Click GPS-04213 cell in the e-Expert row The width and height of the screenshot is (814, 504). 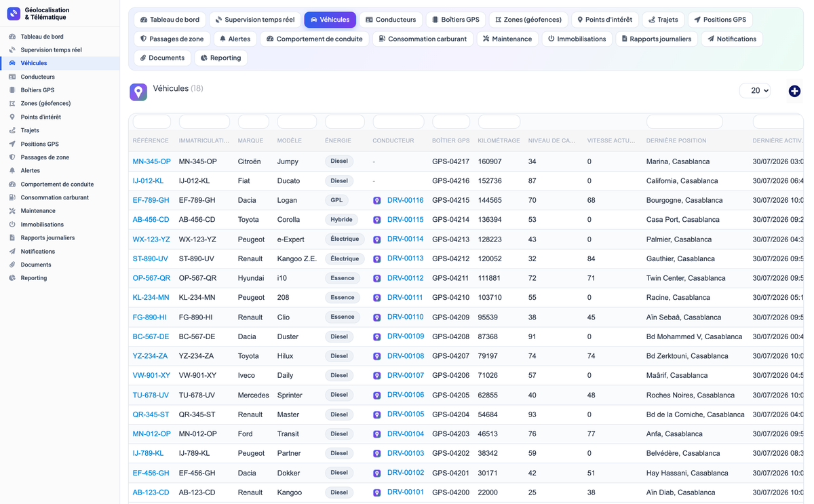(450, 239)
